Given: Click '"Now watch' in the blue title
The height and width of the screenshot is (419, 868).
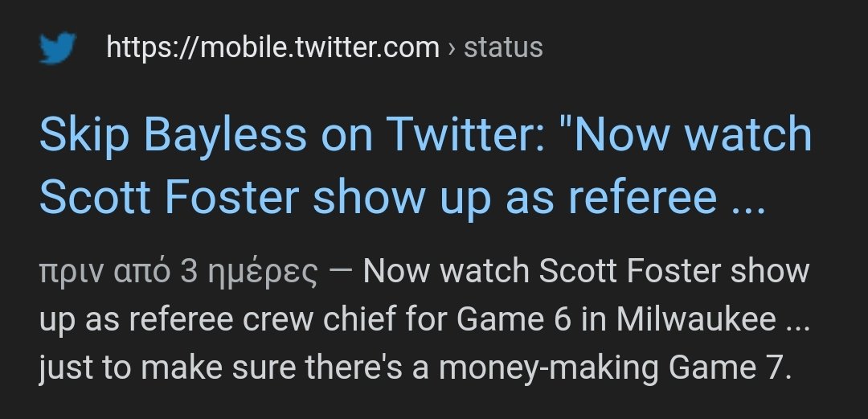Looking at the screenshot, I should coord(693,134).
